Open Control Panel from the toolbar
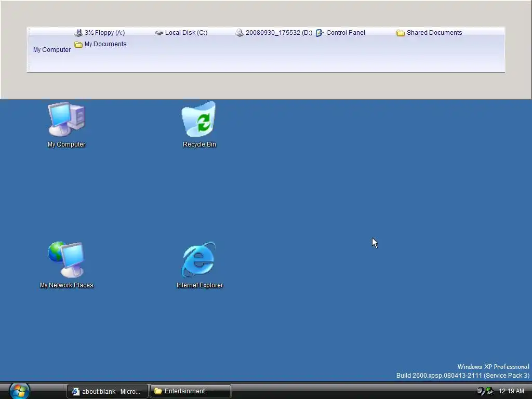Image resolution: width=532 pixels, height=399 pixels. (341, 33)
